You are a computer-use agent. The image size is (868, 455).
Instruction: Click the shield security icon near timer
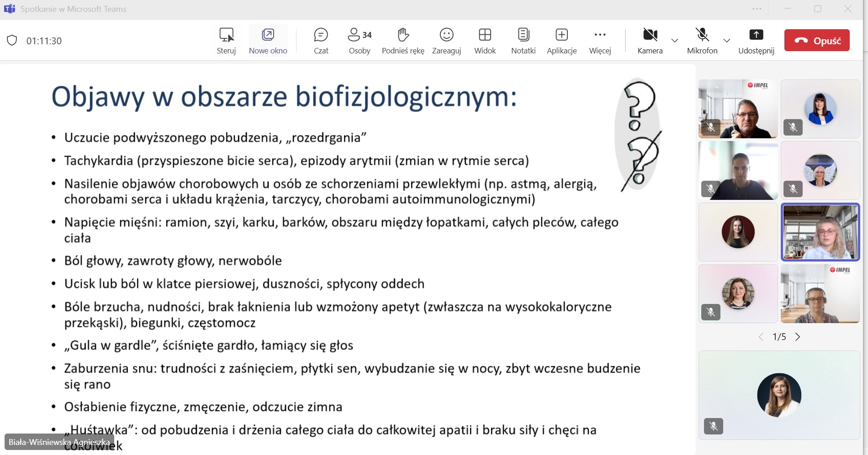coord(12,41)
